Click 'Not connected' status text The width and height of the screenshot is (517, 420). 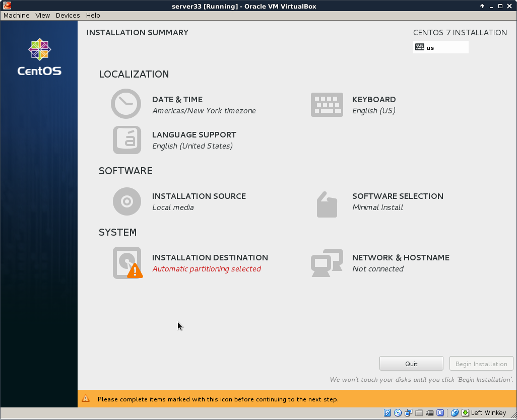point(378,269)
